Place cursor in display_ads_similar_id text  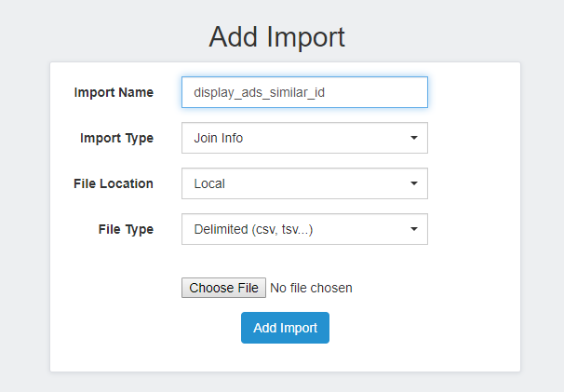[260, 92]
